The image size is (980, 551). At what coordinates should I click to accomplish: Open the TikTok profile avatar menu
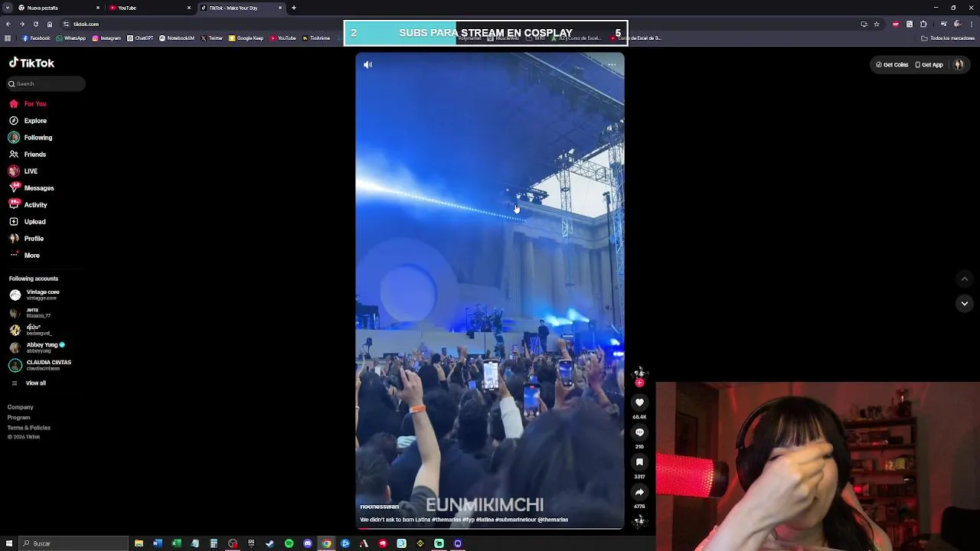pos(959,65)
